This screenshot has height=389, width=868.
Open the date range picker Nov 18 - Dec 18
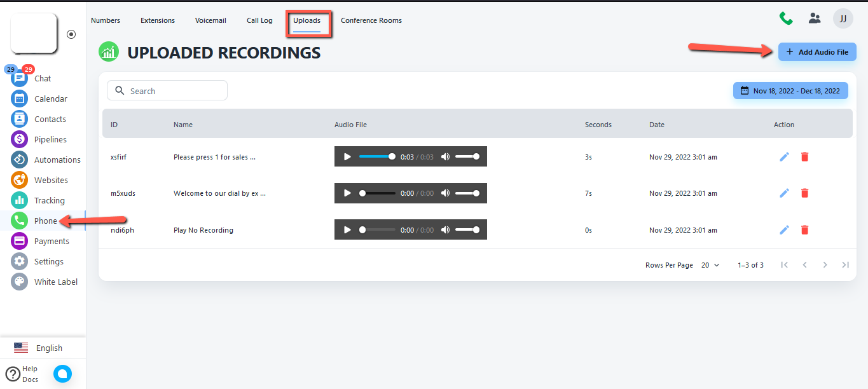point(790,91)
